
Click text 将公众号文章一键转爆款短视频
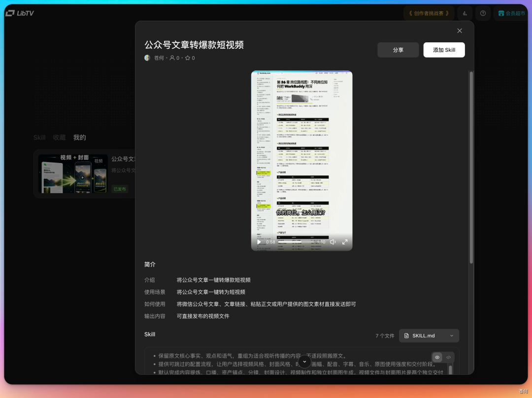point(213,280)
